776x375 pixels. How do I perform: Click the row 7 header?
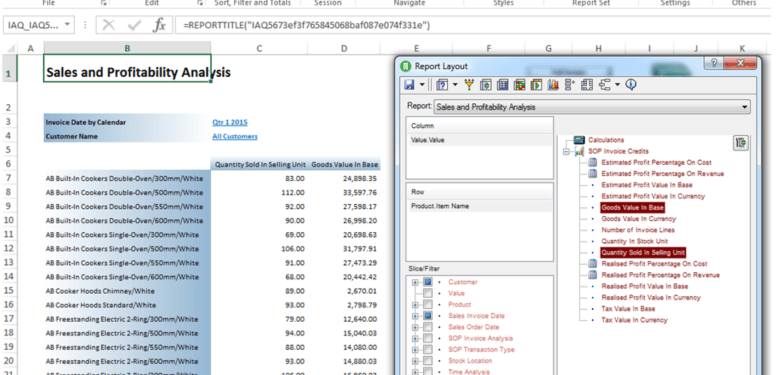coord(10,178)
